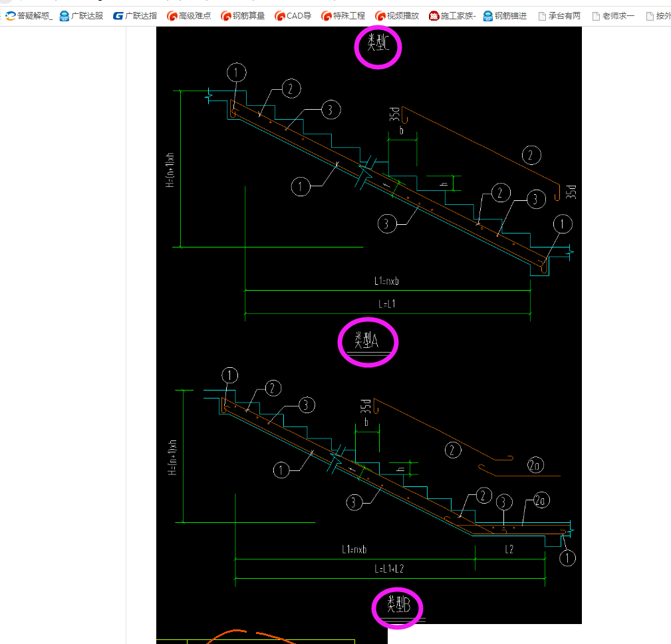Open the 钢筋锚进 bookmark
Screen dimensions: 671x644
[505, 16]
